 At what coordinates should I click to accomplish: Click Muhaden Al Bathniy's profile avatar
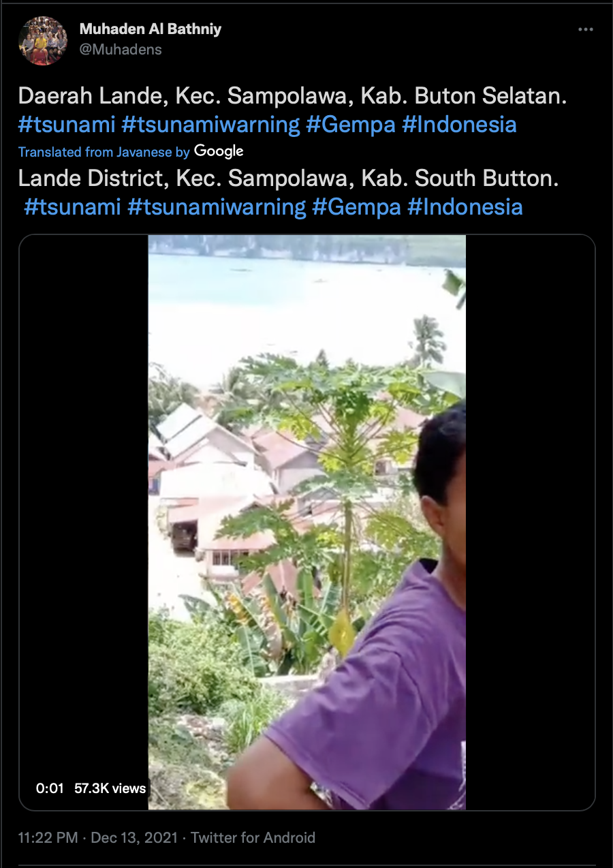43,41
